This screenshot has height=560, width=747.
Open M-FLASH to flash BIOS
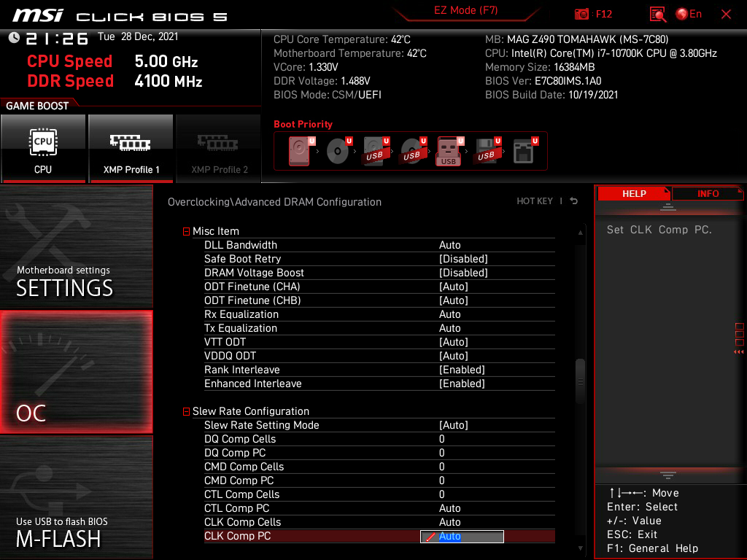(76, 497)
